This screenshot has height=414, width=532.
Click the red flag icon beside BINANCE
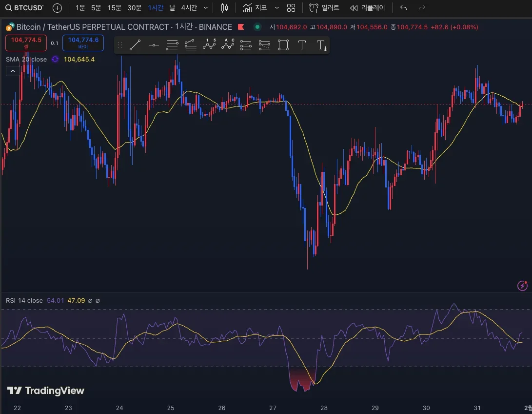tap(241, 27)
